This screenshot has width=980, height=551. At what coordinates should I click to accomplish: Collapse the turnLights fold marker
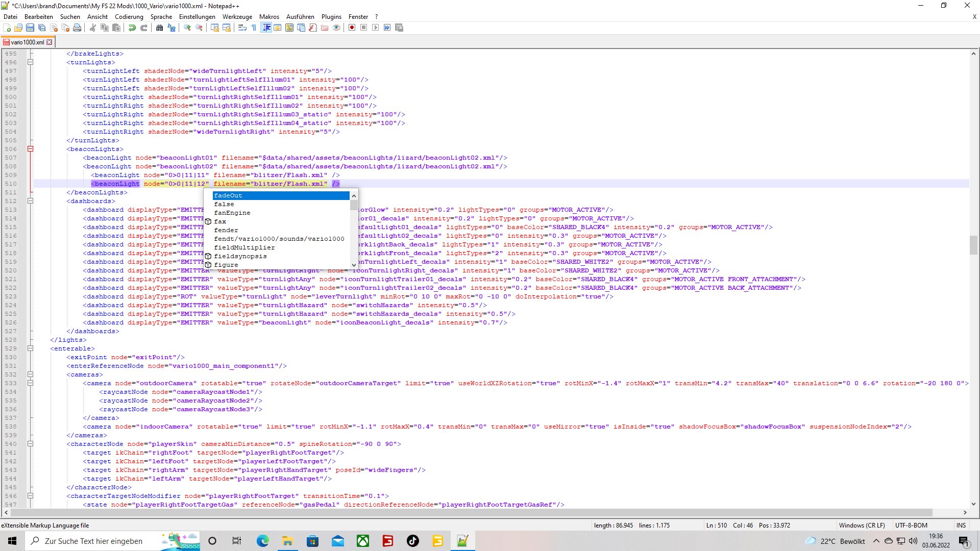pyautogui.click(x=30, y=62)
